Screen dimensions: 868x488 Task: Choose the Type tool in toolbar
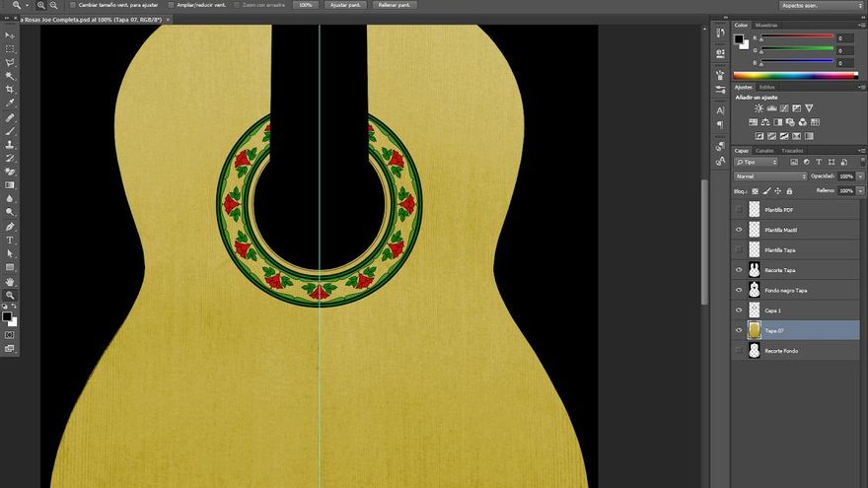(x=10, y=240)
